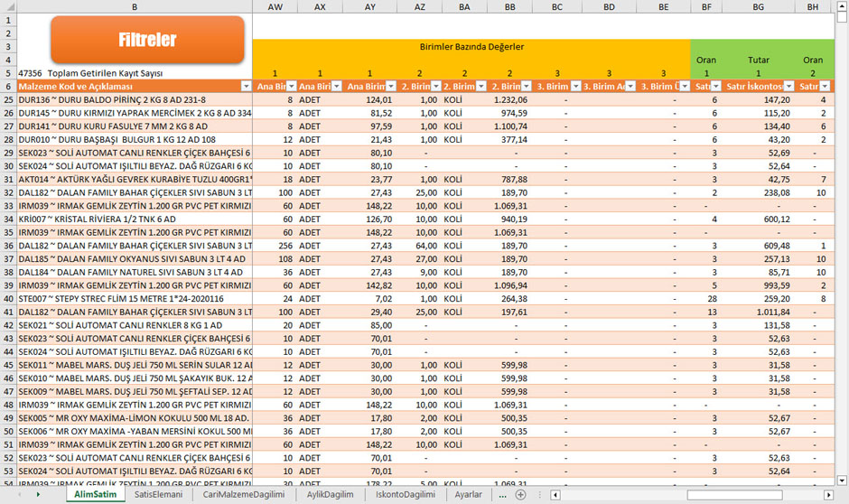
Task: Select row 40 header
Action: (8, 299)
